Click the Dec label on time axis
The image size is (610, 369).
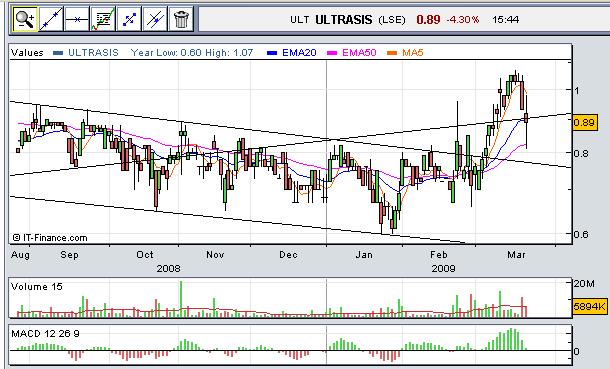click(x=288, y=255)
